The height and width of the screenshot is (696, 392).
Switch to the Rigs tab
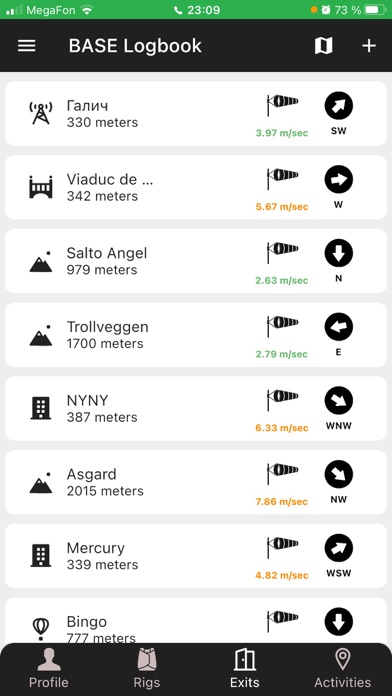(147, 669)
